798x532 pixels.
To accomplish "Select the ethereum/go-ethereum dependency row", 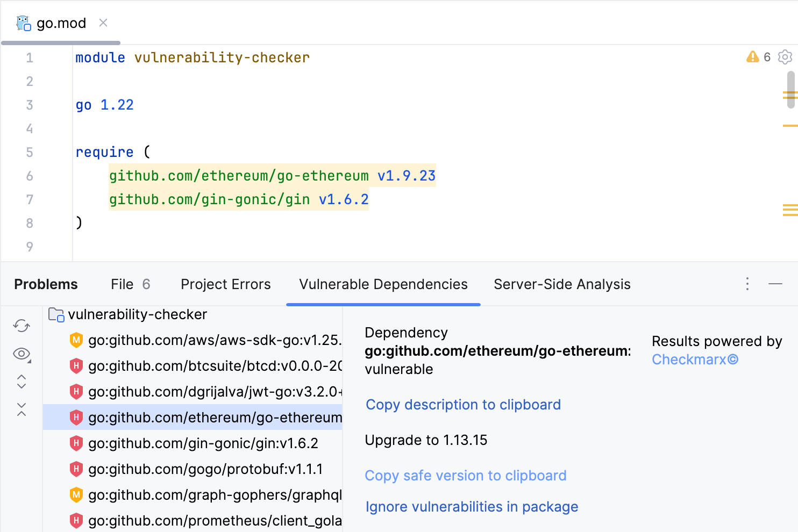I will coord(193,418).
